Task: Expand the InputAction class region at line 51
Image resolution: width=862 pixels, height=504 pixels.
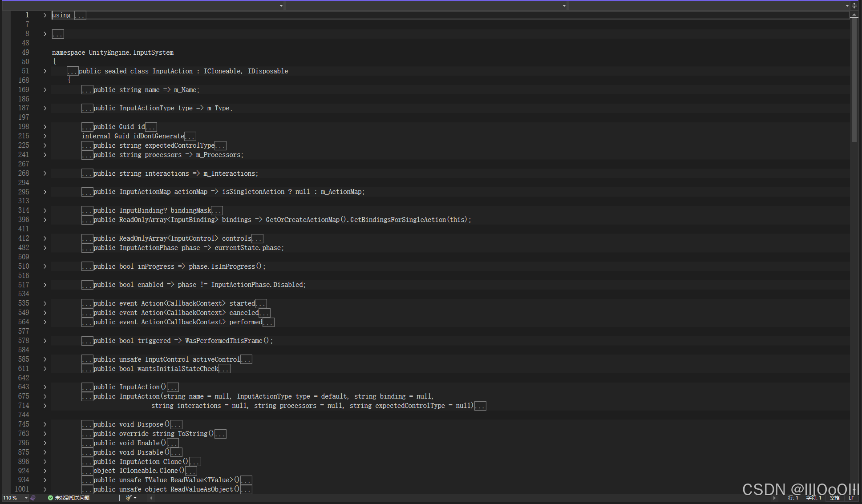Action: coord(45,71)
